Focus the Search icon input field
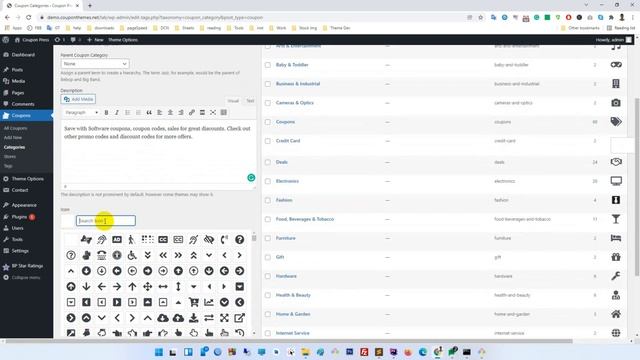Screen dimensions: 640x360 point(106,221)
